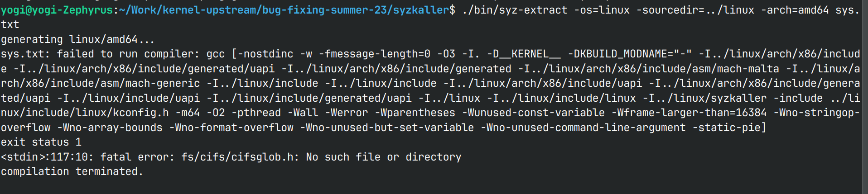Image resolution: width=868 pixels, height=194 pixels.
Task: Click the fs/cifs/cifsglob.h file path
Action: coord(240,157)
